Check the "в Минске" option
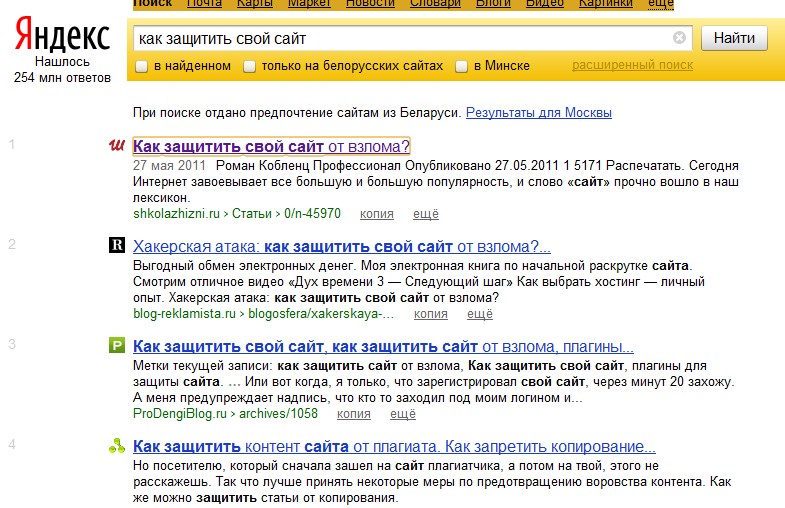The width and height of the screenshot is (785, 508). (461, 67)
